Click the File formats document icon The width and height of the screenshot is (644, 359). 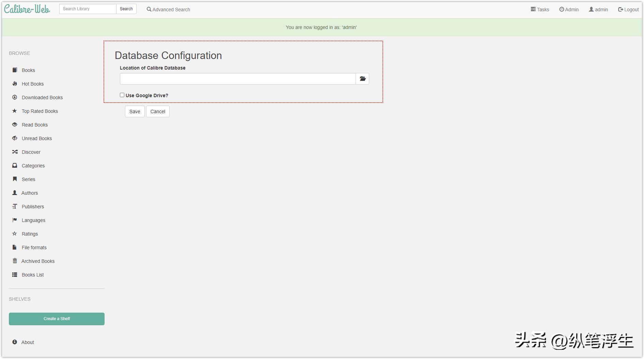click(15, 247)
